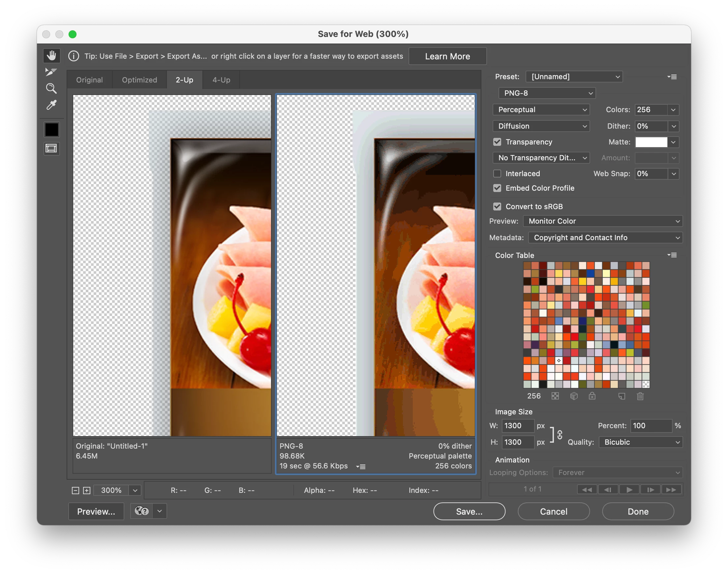Toggle slices visibility icon
Viewport: 728px width, 574px height.
click(x=51, y=148)
